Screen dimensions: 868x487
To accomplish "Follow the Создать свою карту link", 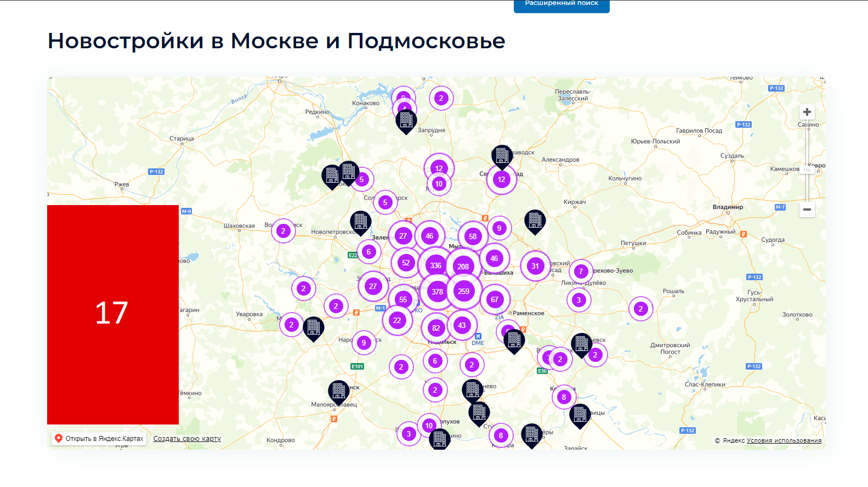I will (187, 439).
